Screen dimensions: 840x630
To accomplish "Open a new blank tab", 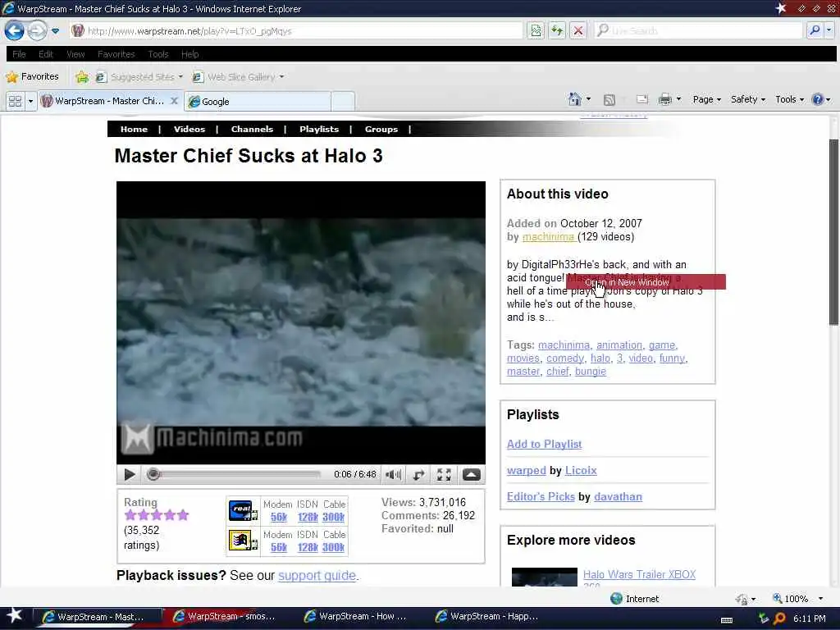I will (x=343, y=101).
